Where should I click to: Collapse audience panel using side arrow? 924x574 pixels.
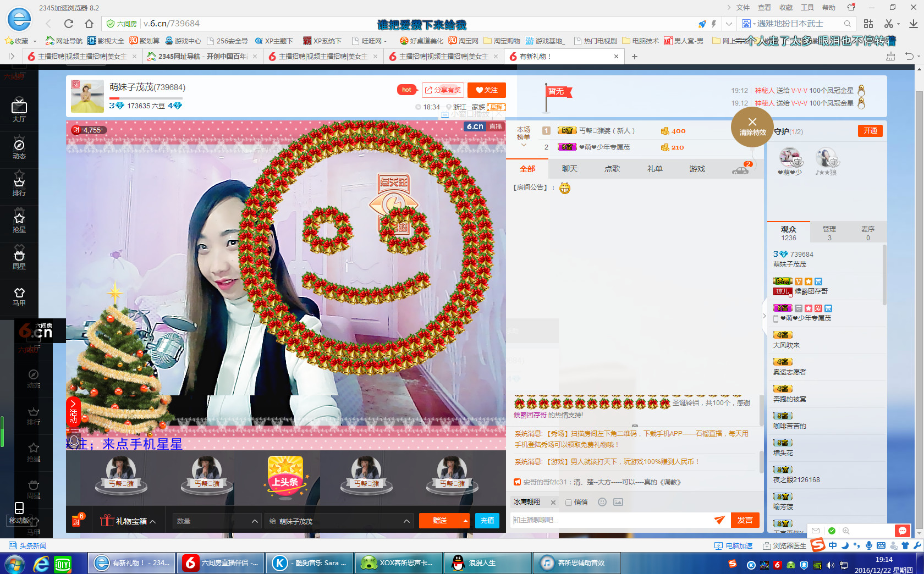coord(765,316)
